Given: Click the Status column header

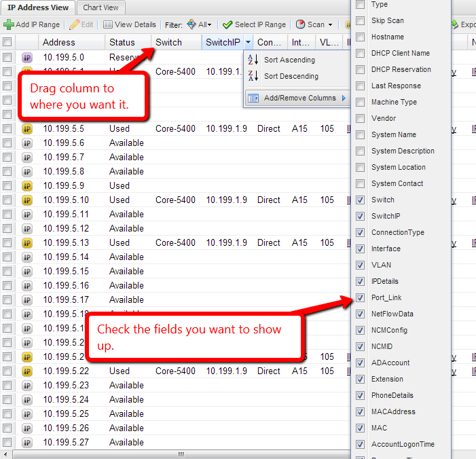Looking at the screenshot, I should pyautogui.click(x=128, y=42).
